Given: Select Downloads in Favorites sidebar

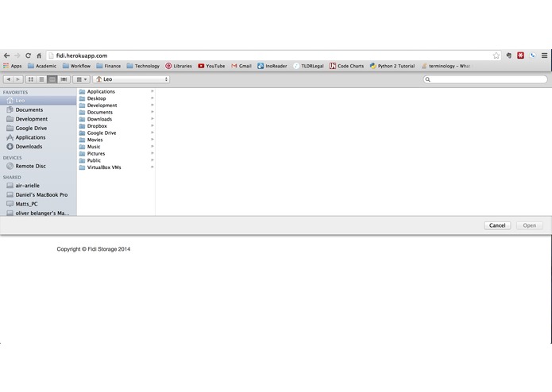Looking at the screenshot, I should (38, 146).
